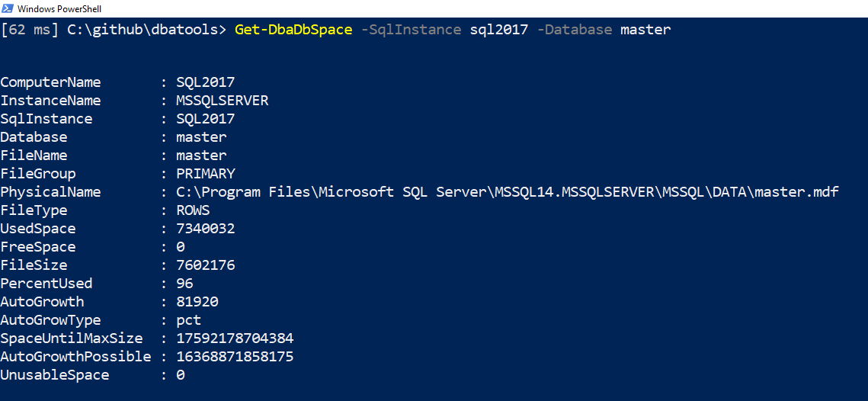Screen dimensions: 868x401
Task: Click the AutoGrowth value 81920
Action: coord(197,302)
